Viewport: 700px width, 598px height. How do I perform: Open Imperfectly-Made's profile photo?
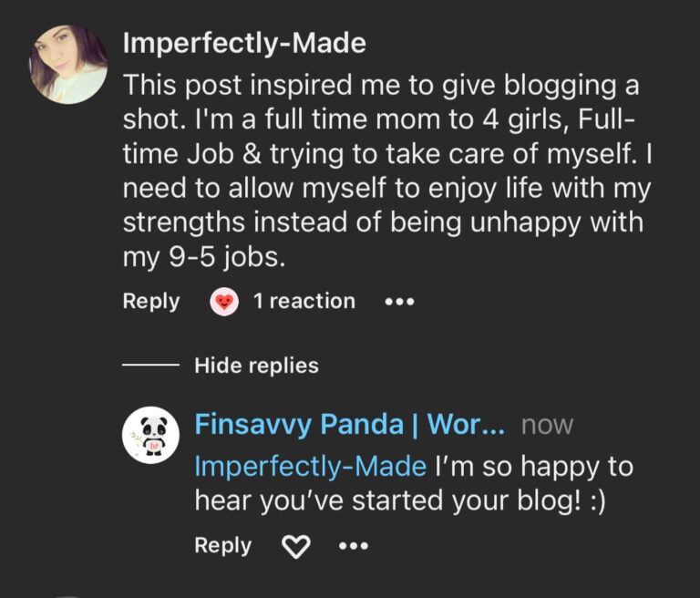click(x=68, y=64)
